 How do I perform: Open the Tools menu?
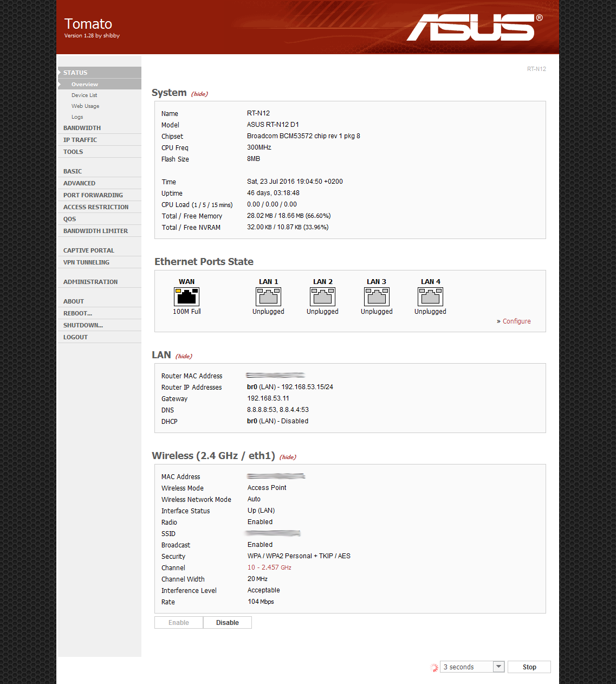[100, 152]
